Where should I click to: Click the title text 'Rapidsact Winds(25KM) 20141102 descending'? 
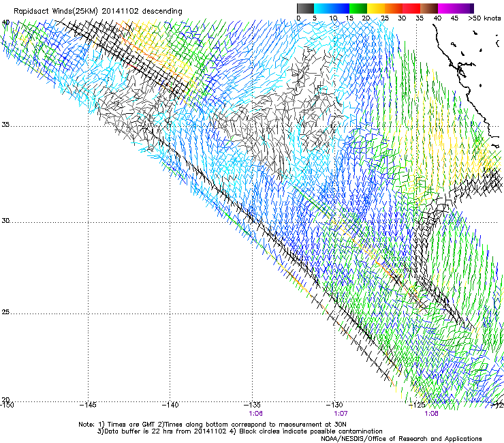click(97, 12)
